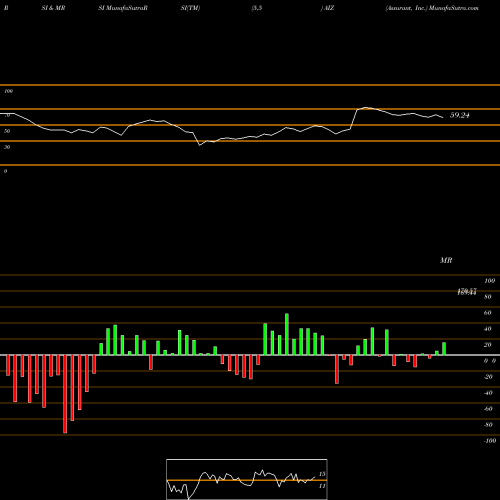The height and width of the screenshot is (500, 500).
Task: Click the 'SI & MR' header text
Action: [53, 8]
